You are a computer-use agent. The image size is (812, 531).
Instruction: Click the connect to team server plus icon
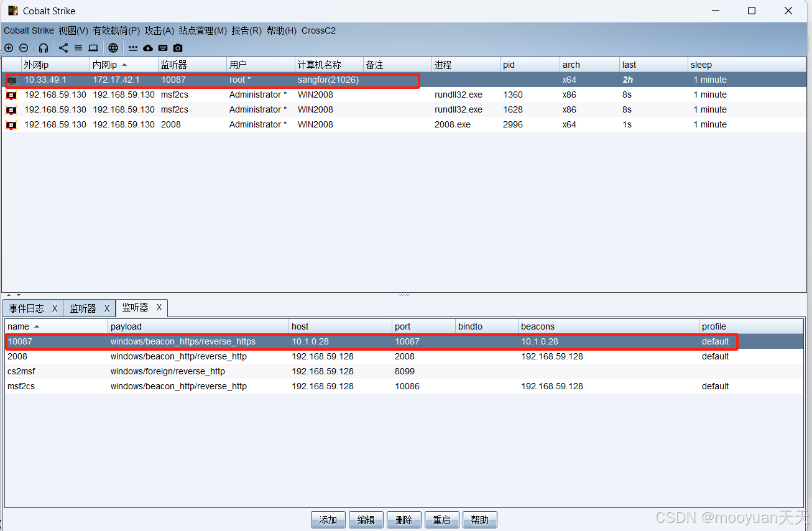click(9, 48)
